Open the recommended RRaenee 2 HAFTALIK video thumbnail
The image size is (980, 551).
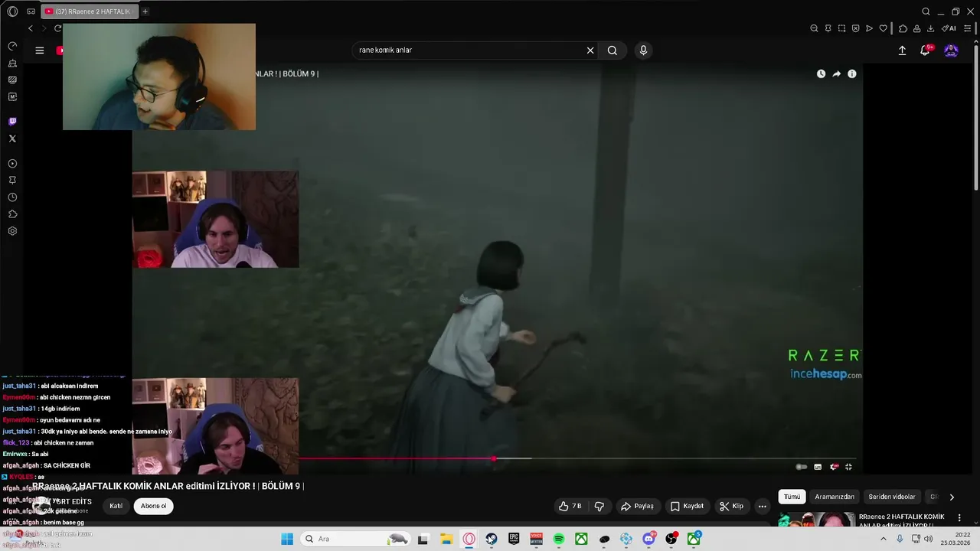point(816,520)
